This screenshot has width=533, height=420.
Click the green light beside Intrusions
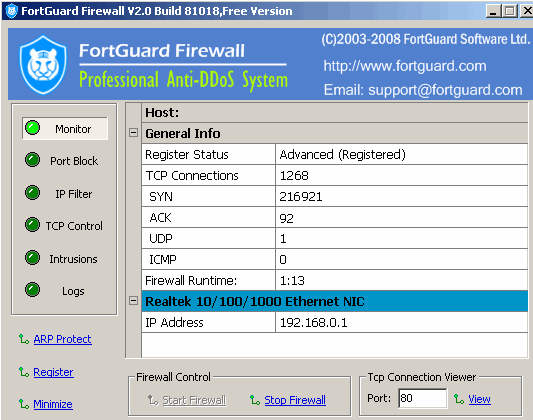[x=33, y=258]
